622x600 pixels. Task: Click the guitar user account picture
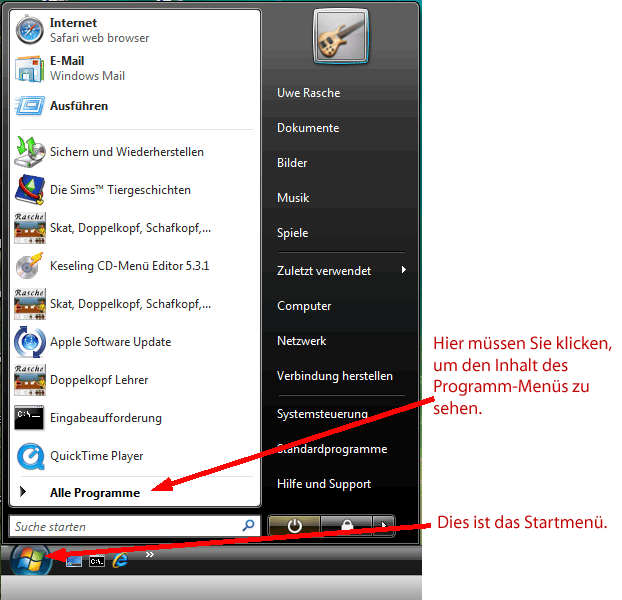(x=341, y=36)
